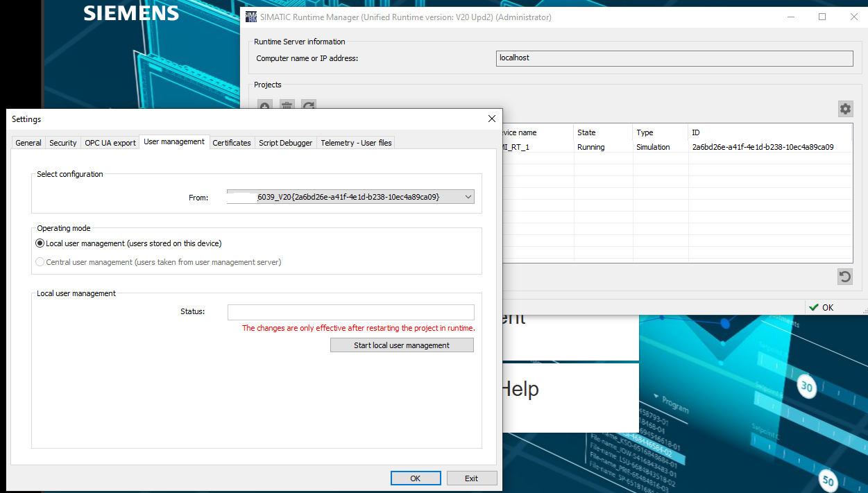The height and width of the screenshot is (493, 868).
Task: Click the SIMATIC Runtime Manager title bar icon
Action: point(251,17)
